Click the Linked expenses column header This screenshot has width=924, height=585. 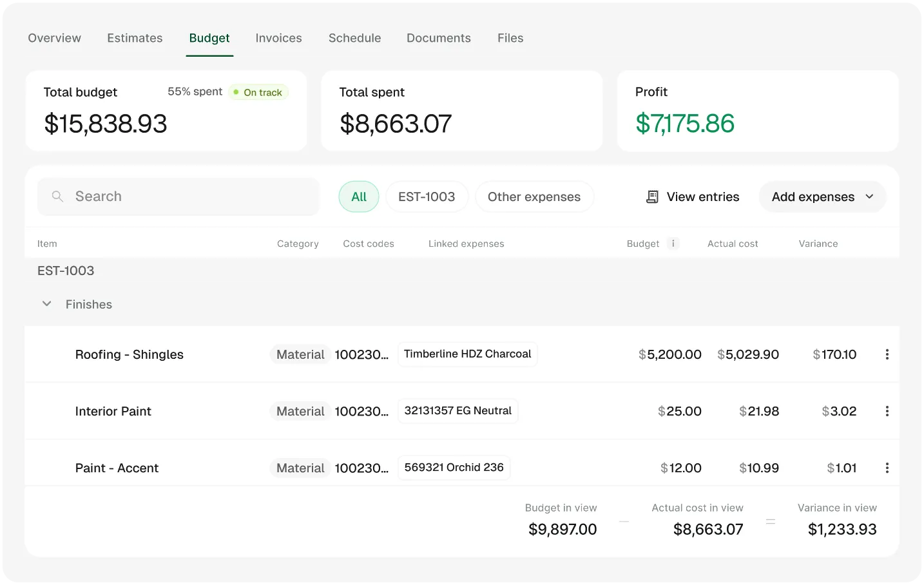pyautogui.click(x=467, y=244)
